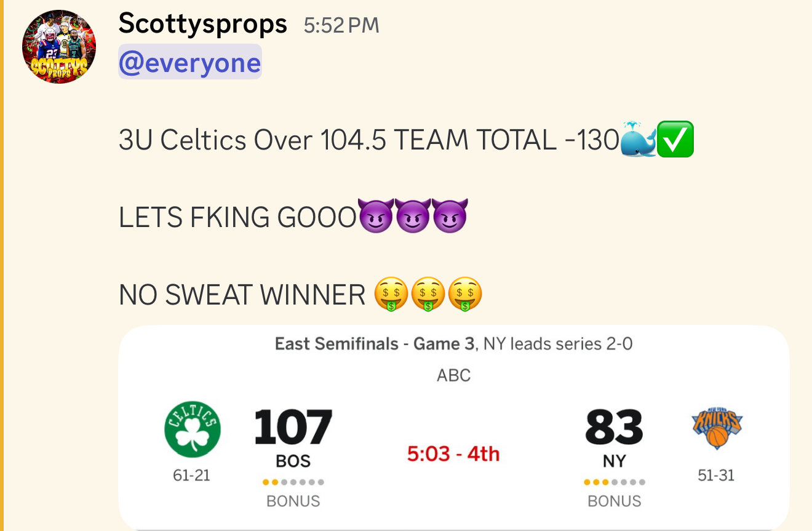The height and width of the screenshot is (531, 812).
Task: Click the last purple devil emoji
Action: pos(450,217)
